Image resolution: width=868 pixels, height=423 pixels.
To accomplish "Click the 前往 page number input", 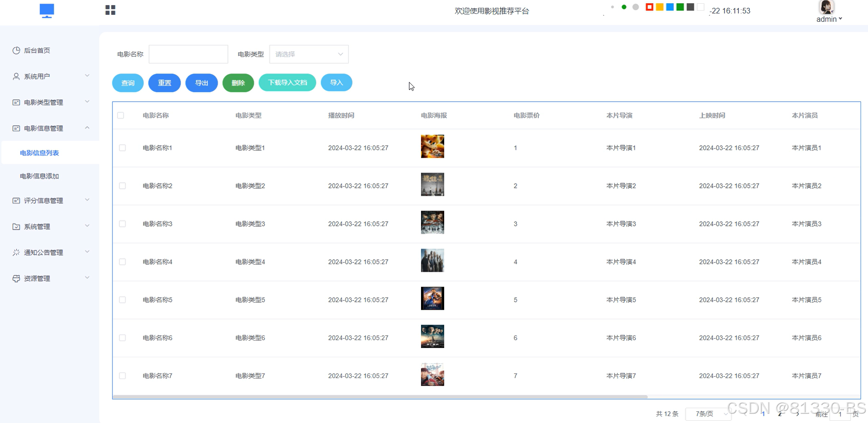I will (840, 414).
